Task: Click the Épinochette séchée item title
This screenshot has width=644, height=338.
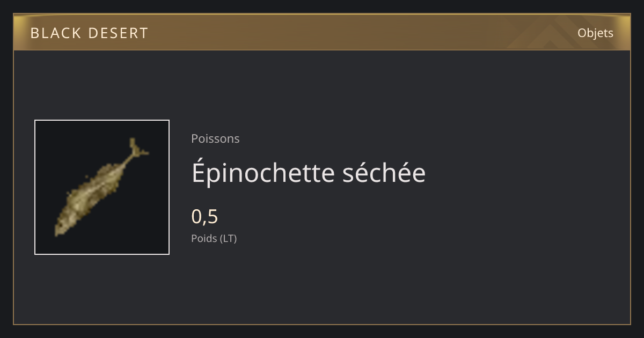Action: point(309,173)
